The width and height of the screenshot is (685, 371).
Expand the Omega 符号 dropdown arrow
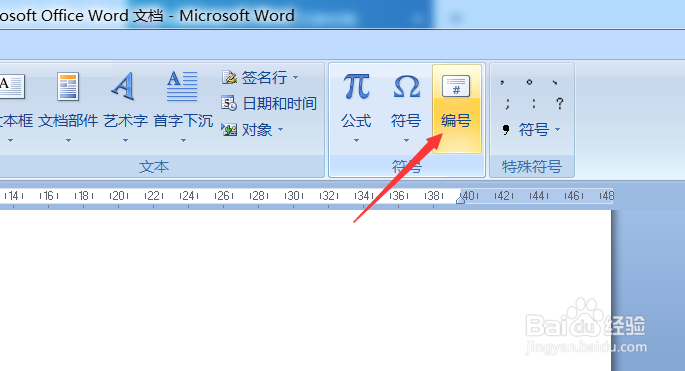[x=406, y=141]
